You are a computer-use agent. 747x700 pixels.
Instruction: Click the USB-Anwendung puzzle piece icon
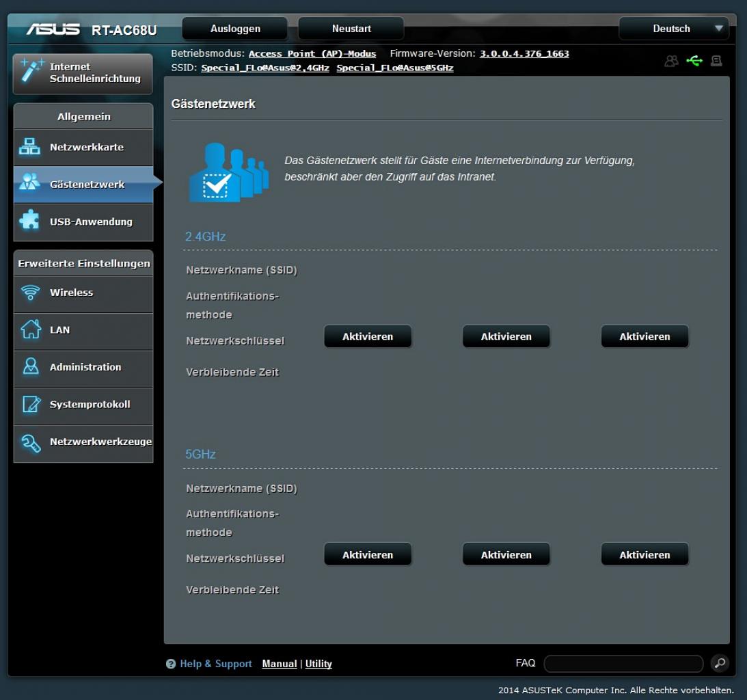pyautogui.click(x=29, y=220)
